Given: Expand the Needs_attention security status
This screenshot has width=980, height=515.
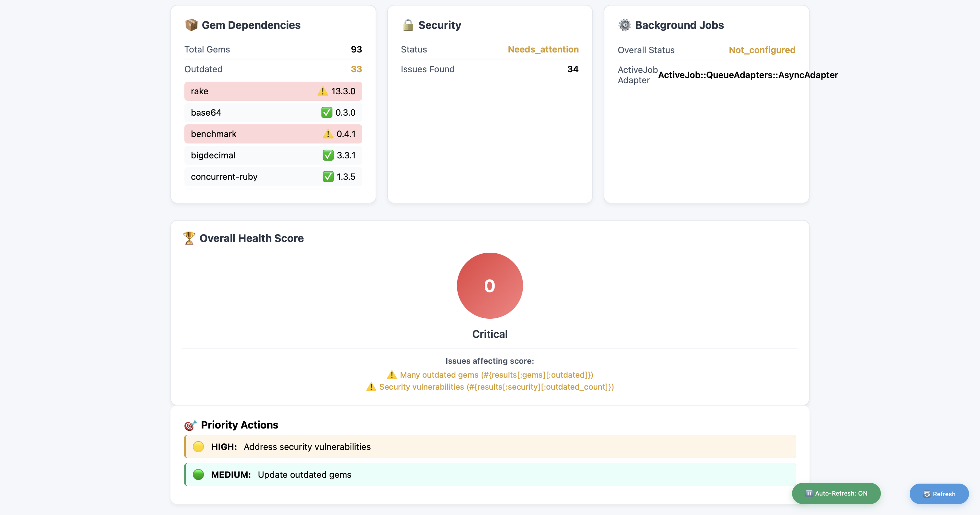Looking at the screenshot, I should tap(543, 49).
